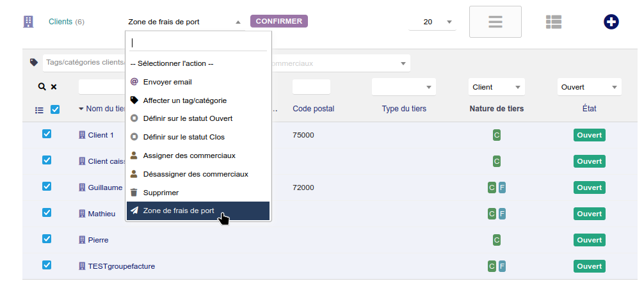Click the tag icon beside categories filter

(x=34, y=63)
